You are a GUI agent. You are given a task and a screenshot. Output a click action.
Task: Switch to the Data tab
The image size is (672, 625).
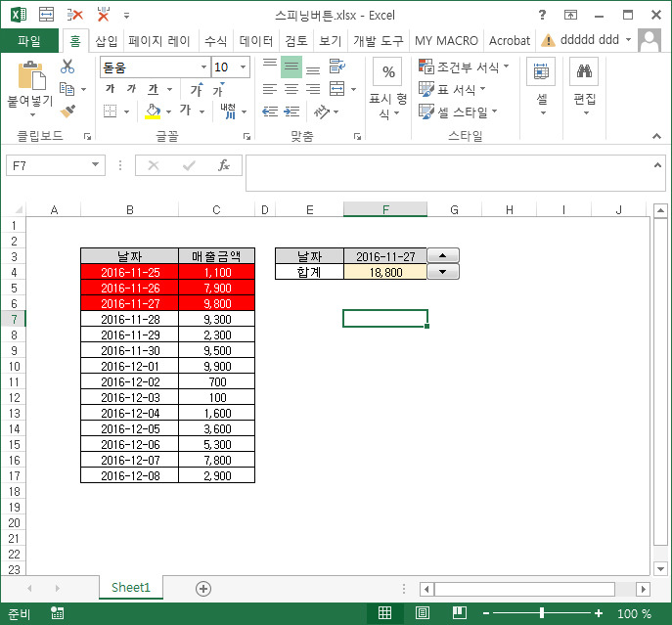(256, 41)
